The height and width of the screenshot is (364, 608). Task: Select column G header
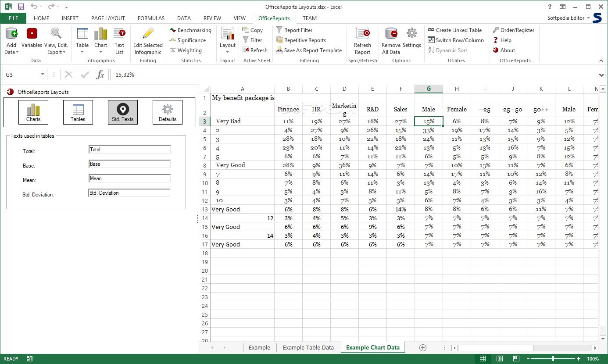pyautogui.click(x=429, y=89)
